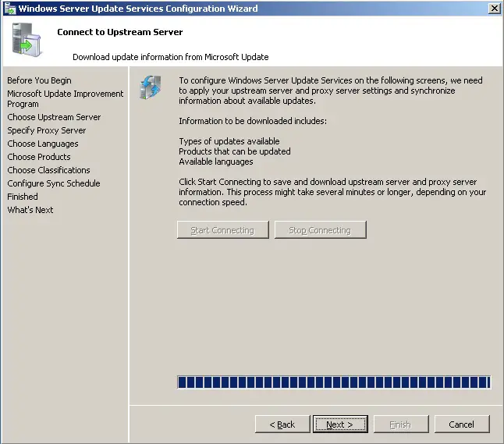Click 'Available languages' line
The image size is (504, 444).
[x=216, y=162]
